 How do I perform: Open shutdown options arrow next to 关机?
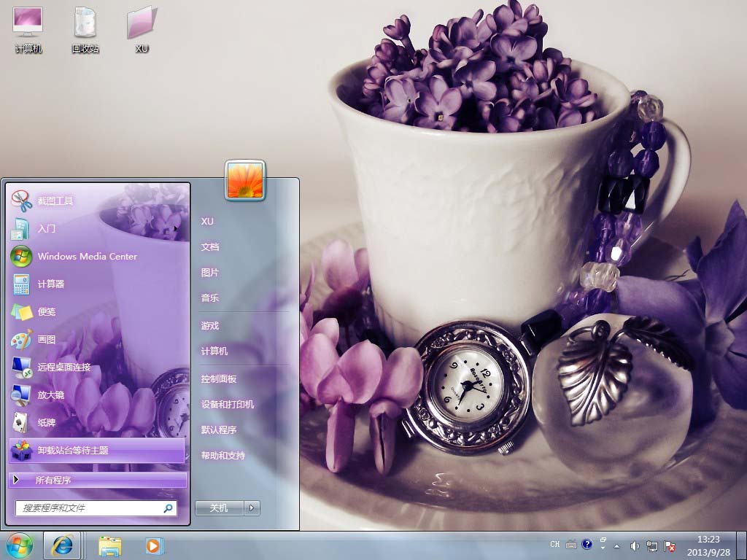(x=252, y=508)
